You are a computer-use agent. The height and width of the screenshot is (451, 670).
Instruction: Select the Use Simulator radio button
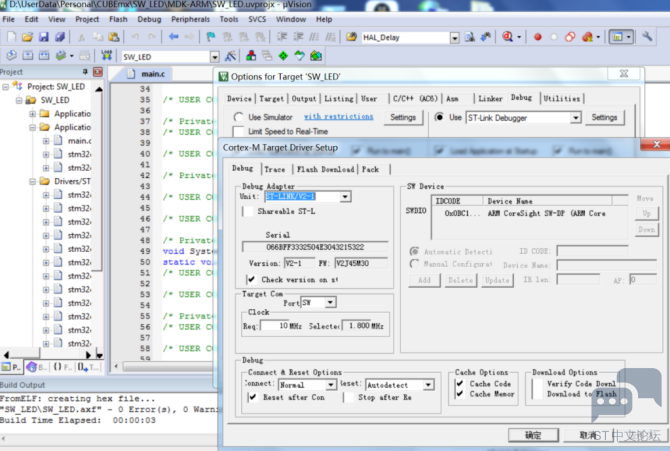[238, 117]
